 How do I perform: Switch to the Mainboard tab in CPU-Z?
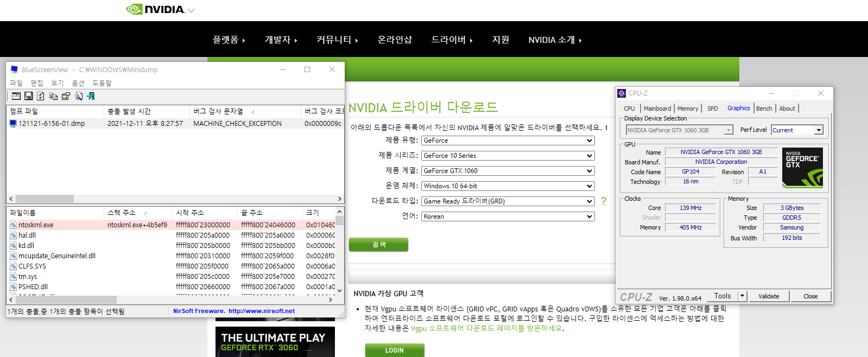pyautogui.click(x=657, y=109)
